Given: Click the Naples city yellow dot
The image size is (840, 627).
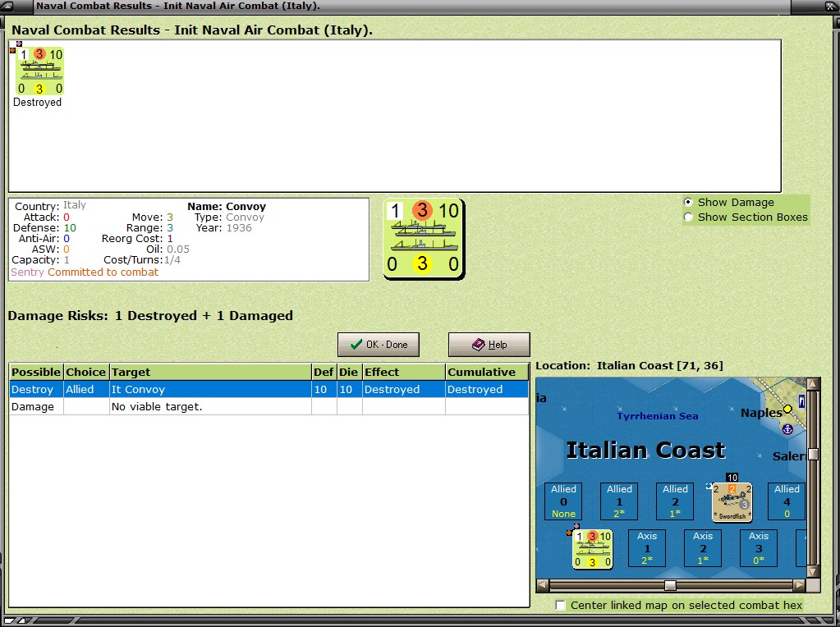Looking at the screenshot, I should pos(787,409).
